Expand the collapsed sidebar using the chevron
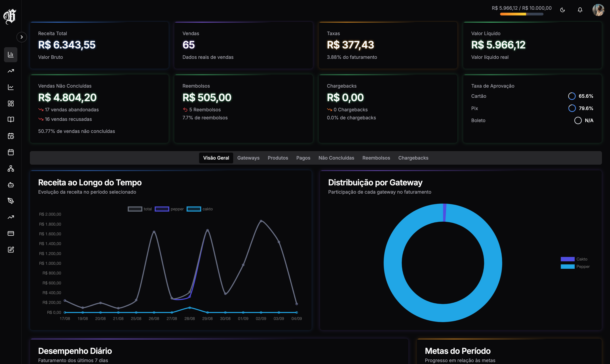This screenshot has width=610, height=364. pyautogui.click(x=22, y=37)
